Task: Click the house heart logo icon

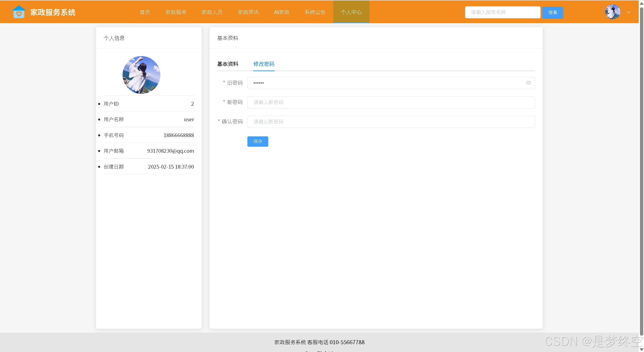Action: [x=19, y=12]
